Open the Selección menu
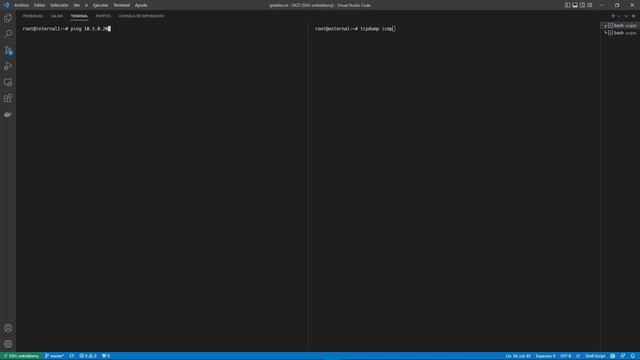640x360 pixels. click(x=59, y=5)
